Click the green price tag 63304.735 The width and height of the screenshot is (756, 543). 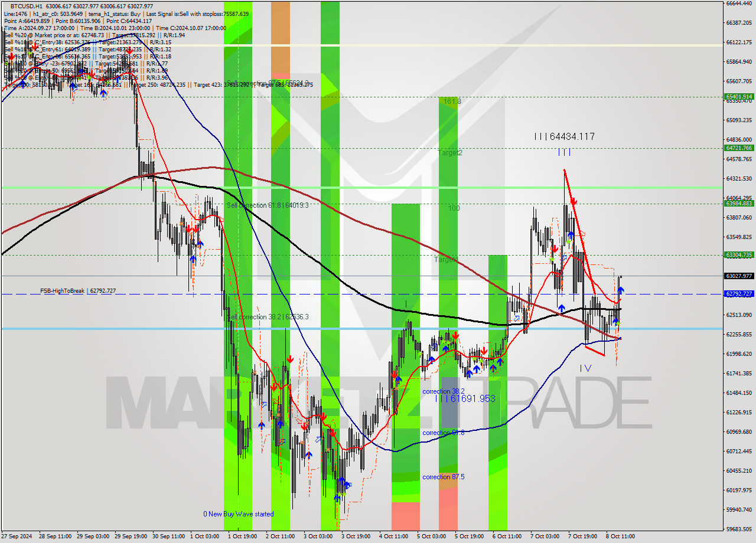(738, 255)
